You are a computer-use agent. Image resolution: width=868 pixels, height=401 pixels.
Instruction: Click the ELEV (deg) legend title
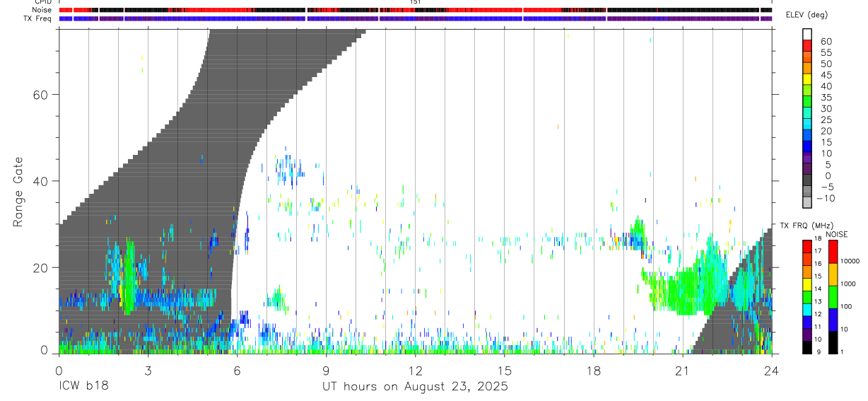coord(807,15)
